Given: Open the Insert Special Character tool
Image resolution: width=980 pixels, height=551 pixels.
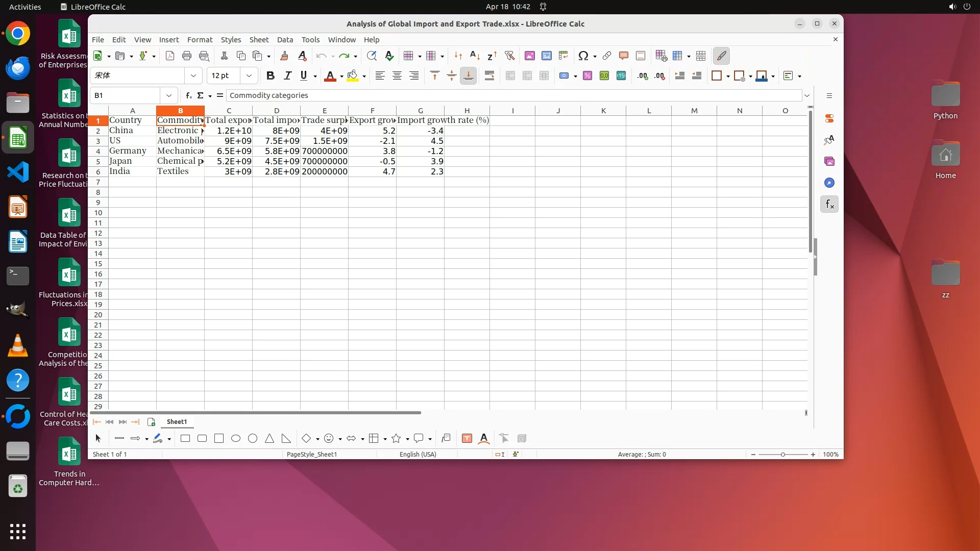Looking at the screenshot, I should point(583,56).
